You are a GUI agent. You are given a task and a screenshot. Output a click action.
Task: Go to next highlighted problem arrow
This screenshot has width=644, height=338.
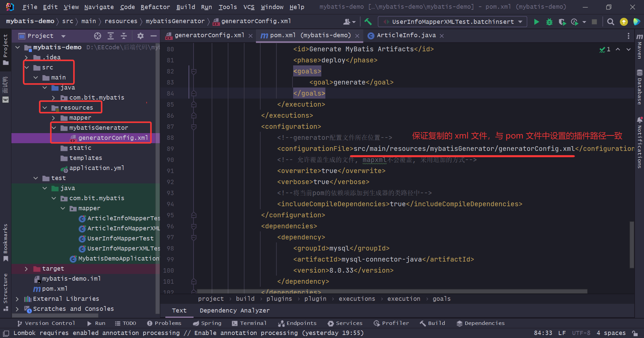(x=629, y=49)
